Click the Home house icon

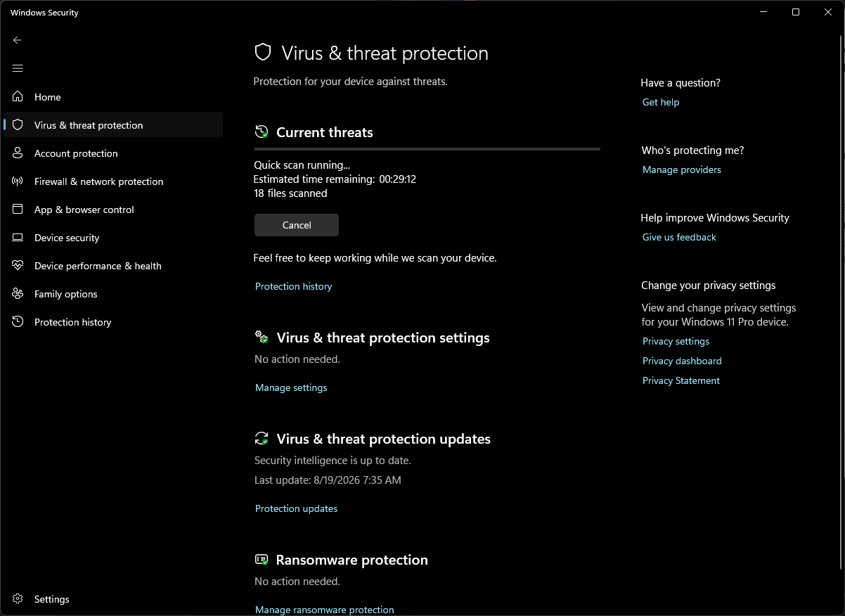click(18, 96)
